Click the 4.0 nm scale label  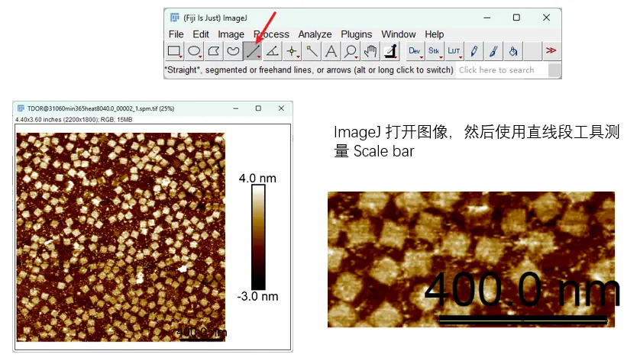(x=257, y=178)
